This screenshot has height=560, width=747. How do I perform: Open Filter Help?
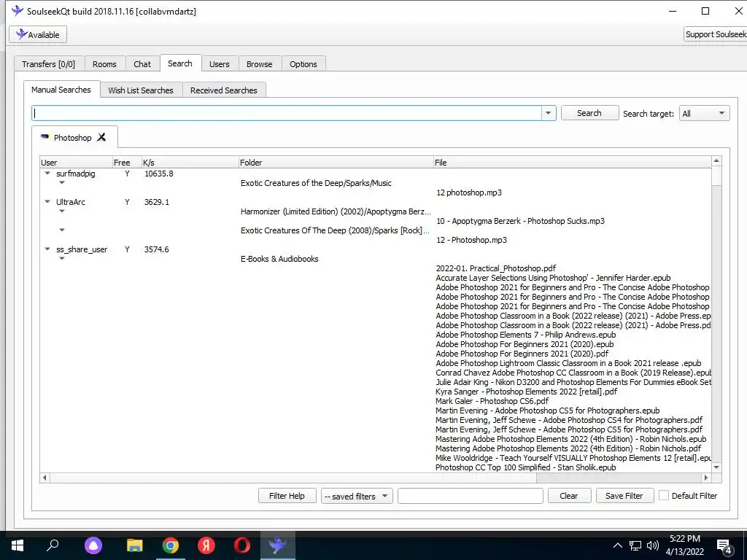point(287,496)
